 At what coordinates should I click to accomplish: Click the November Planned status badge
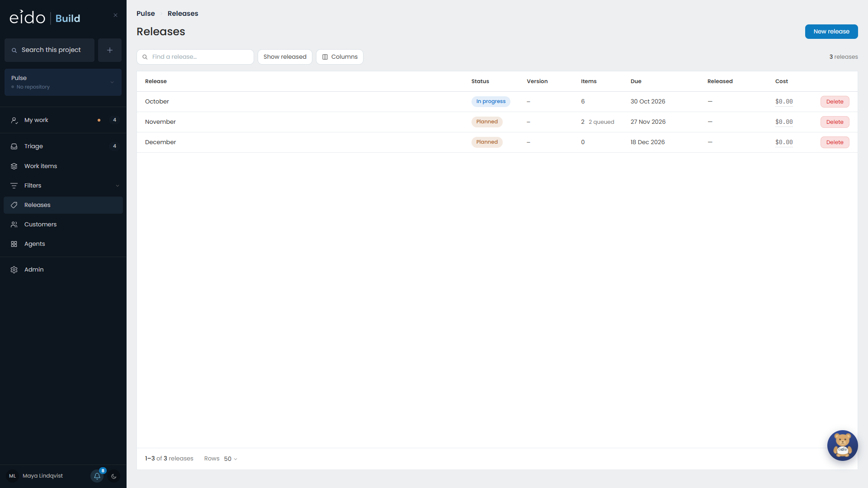487,122
